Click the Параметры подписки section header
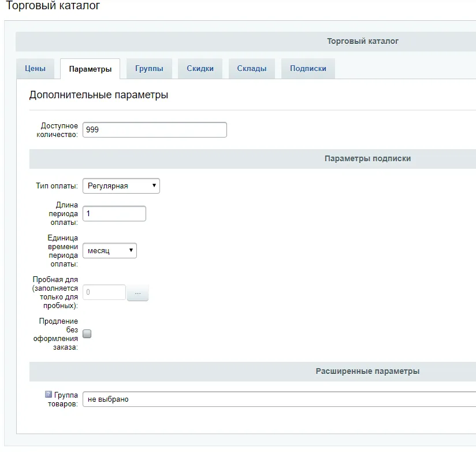 367,158
